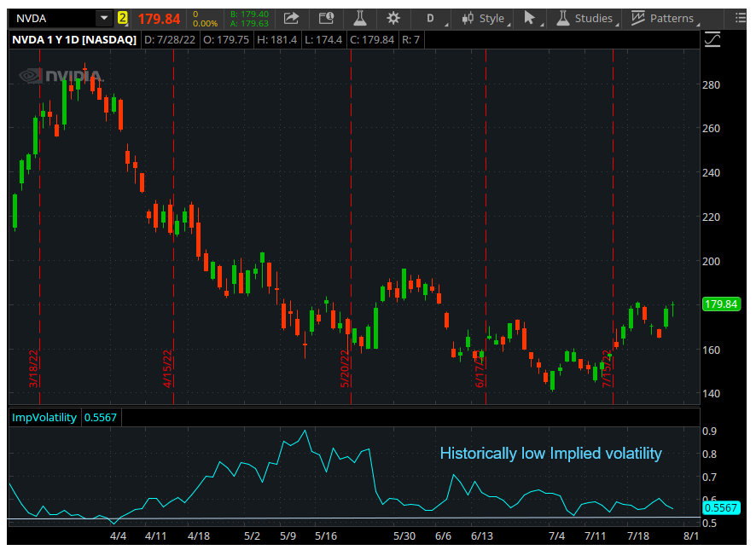The image size is (756, 550).
Task: Click the 0.7 volatility axis label
Action: point(709,477)
